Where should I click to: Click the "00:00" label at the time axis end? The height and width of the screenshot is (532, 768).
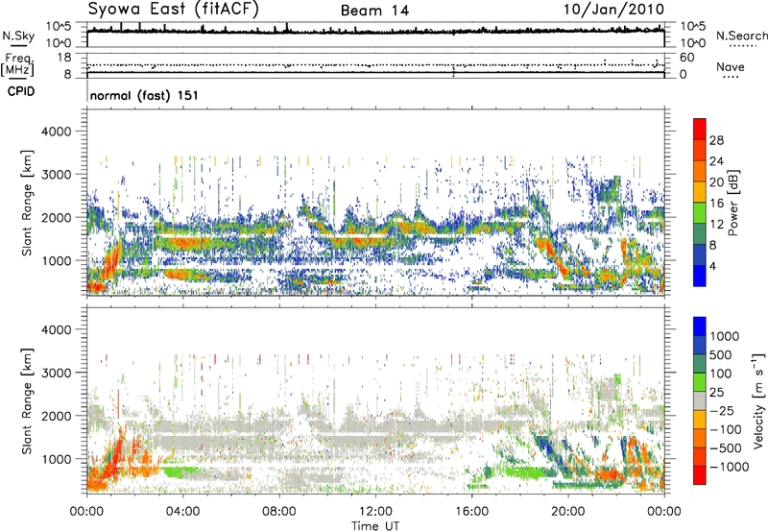[x=663, y=512]
